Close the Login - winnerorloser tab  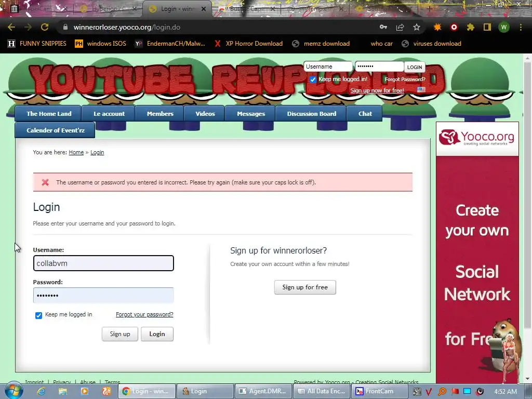coord(204,9)
